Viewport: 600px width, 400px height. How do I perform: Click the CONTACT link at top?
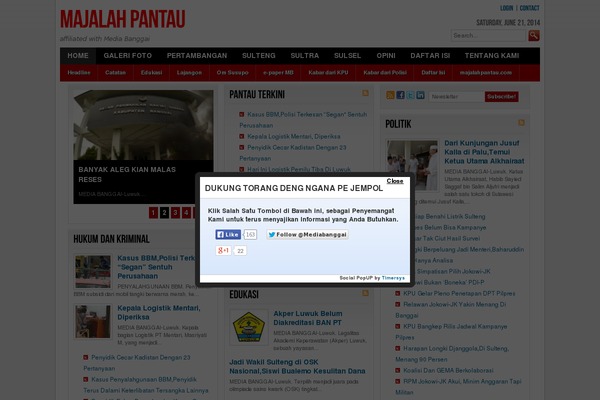click(x=529, y=8)
